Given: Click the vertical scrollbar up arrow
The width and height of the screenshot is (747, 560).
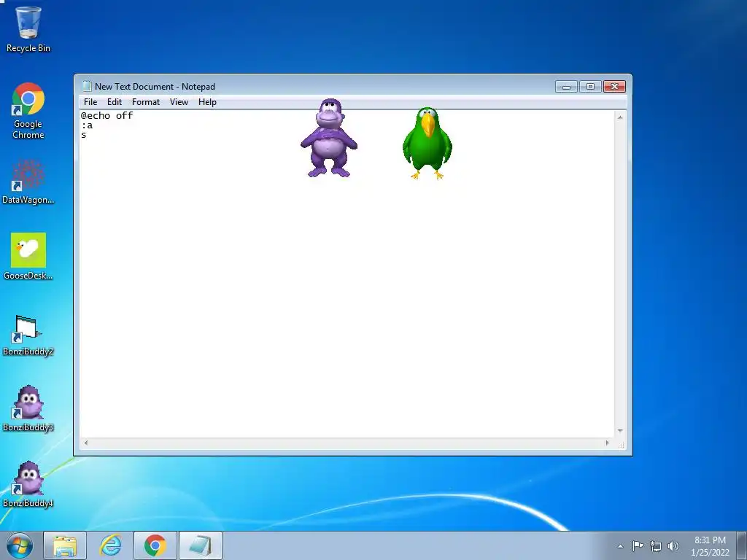Looking at the screenshot, I should 620,117.
